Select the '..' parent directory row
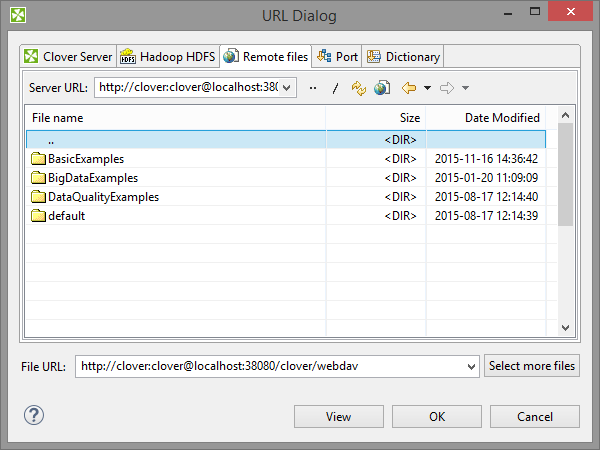Image resolution: width=600 pixels, height=450 pixels. click(286, 140)
